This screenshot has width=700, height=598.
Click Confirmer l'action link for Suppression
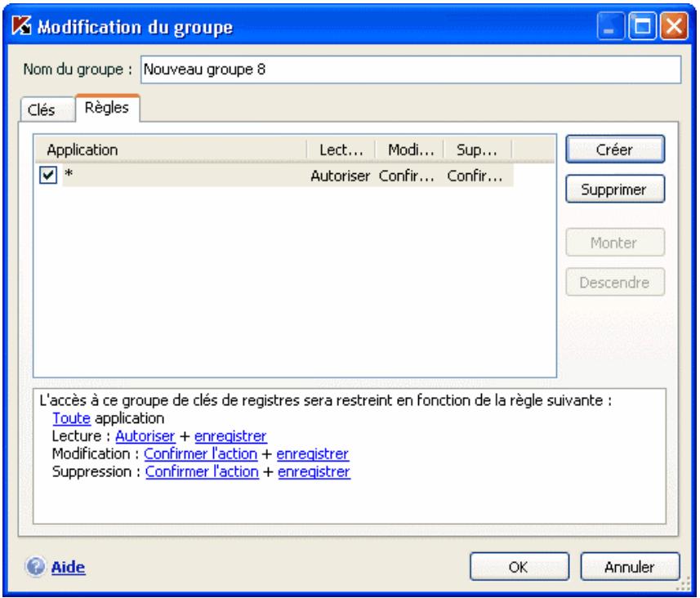202,471
